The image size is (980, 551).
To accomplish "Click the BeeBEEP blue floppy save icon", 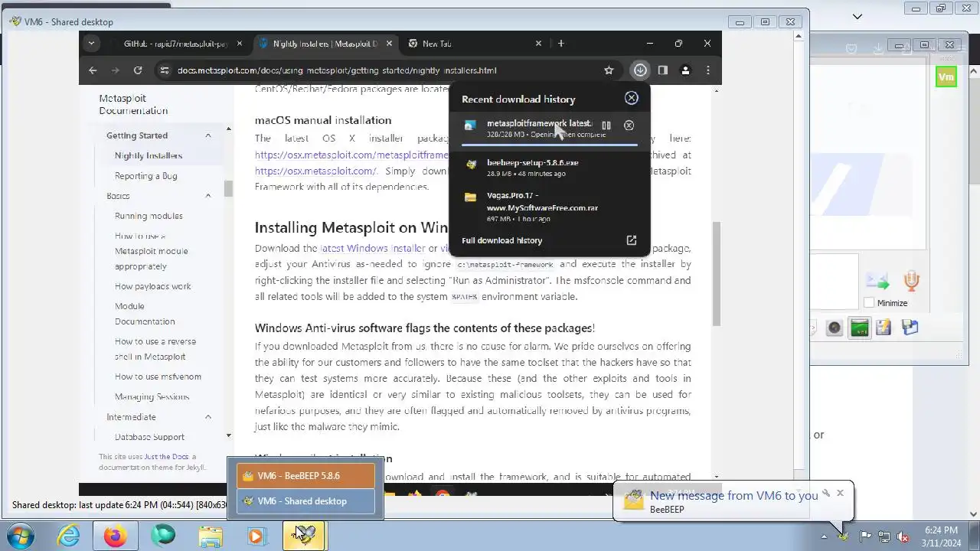I will (x=910, y=328).
